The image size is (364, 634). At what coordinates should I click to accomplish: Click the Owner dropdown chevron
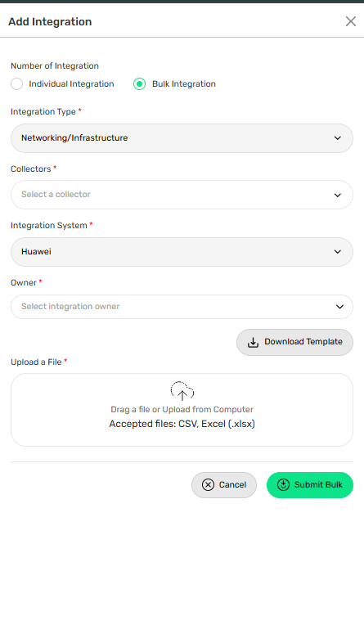pos(339,307)
